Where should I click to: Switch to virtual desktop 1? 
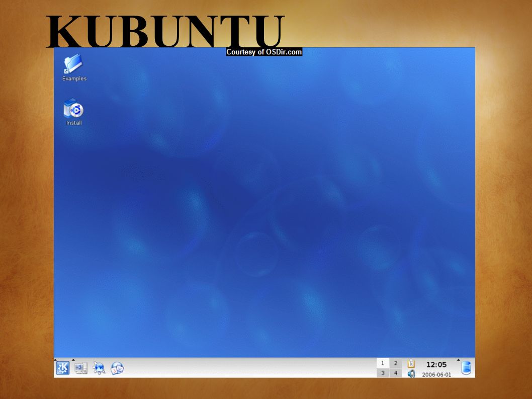tap(383, 363)
